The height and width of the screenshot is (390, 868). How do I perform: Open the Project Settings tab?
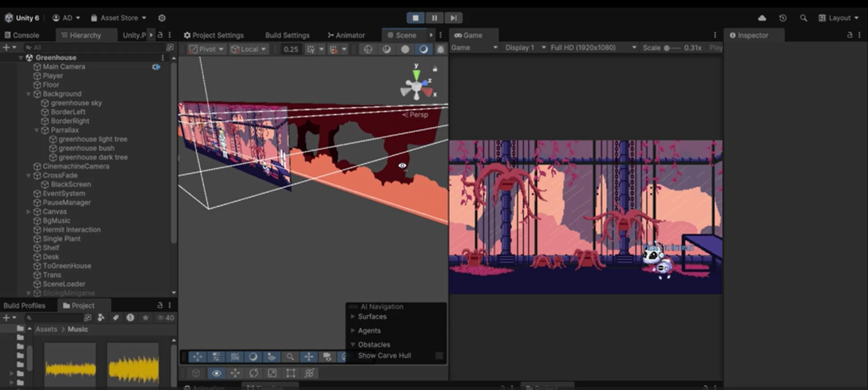click(213, 35)
